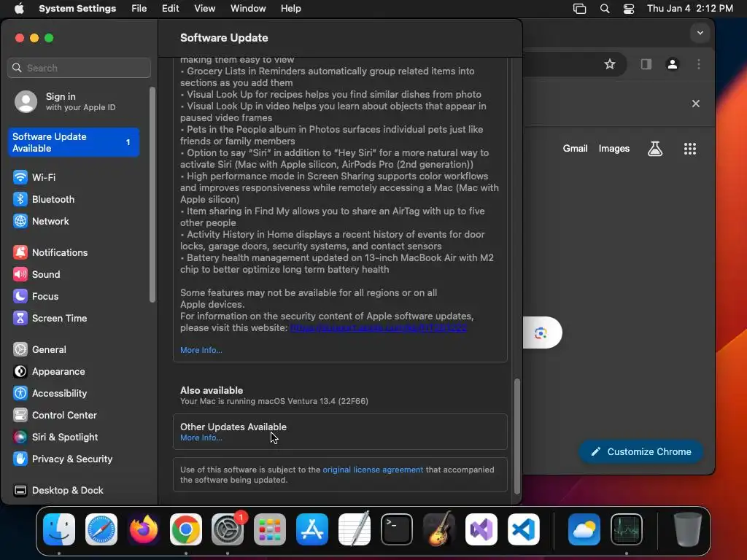Open Weather app from the Dock
Screen dimensions: 747x560
pyautogui.click(x=584, y=529)
